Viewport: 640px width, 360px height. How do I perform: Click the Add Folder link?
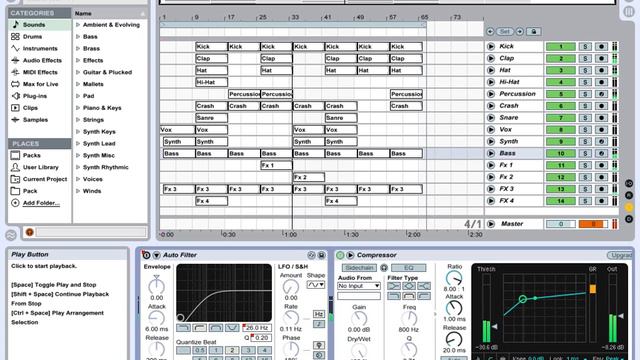click(x=41, y=203)
